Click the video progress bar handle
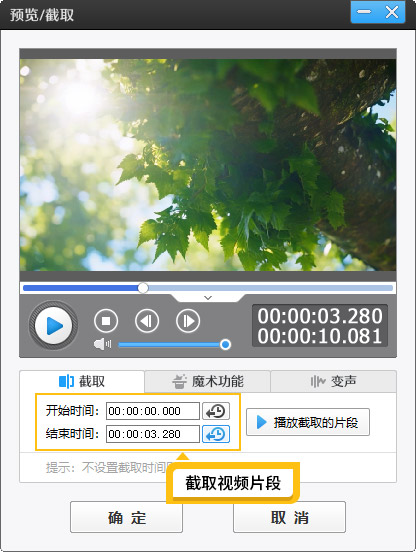The width and height of the screenshot is (416, 552). 143,288
